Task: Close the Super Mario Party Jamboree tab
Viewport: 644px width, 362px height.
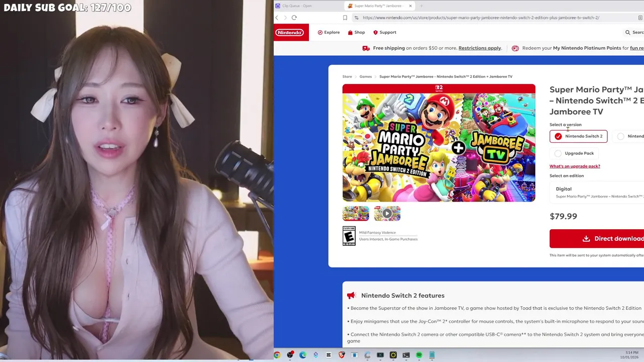Action: click(x=411, y=6)
